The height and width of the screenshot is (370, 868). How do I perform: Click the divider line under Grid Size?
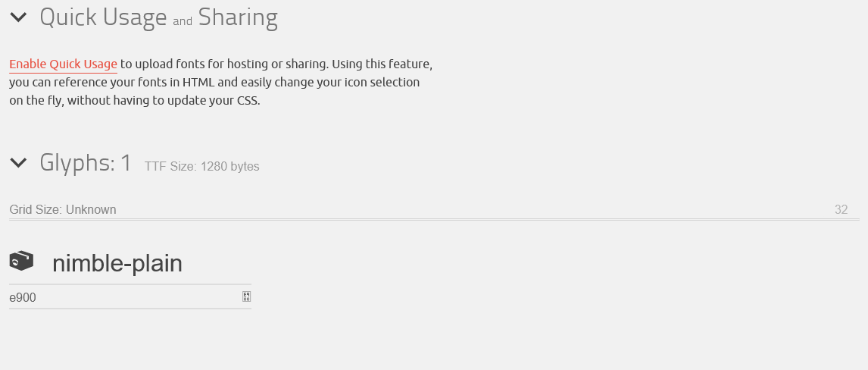tap(434, 220)
